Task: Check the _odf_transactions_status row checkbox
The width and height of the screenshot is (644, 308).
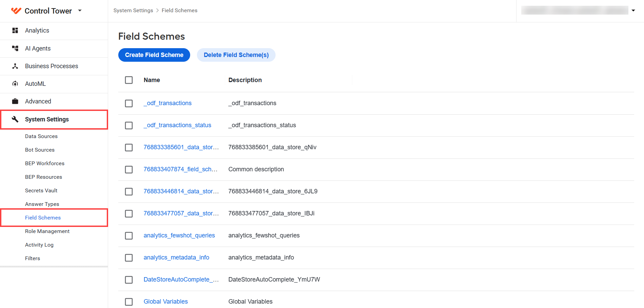Action: tap(129, 125)
